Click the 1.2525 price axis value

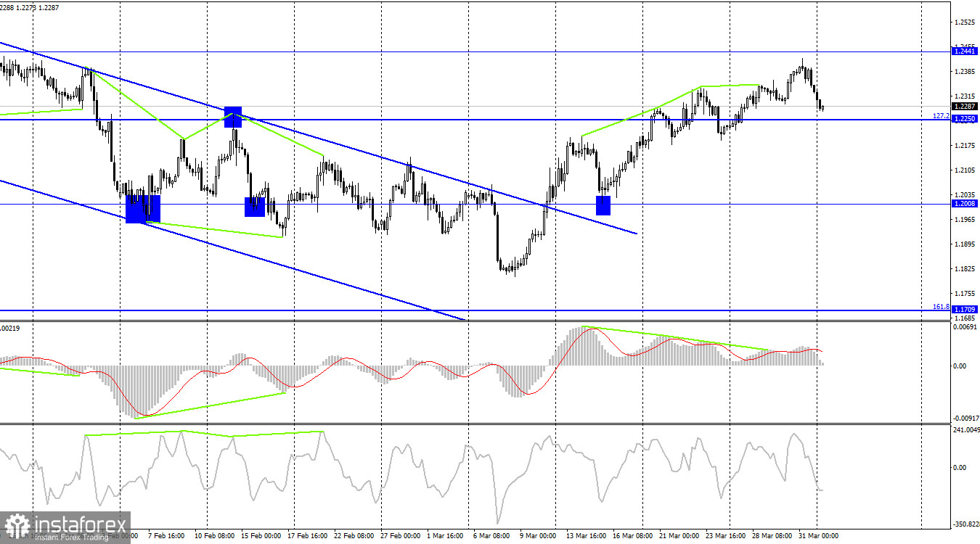click(965, 22)
